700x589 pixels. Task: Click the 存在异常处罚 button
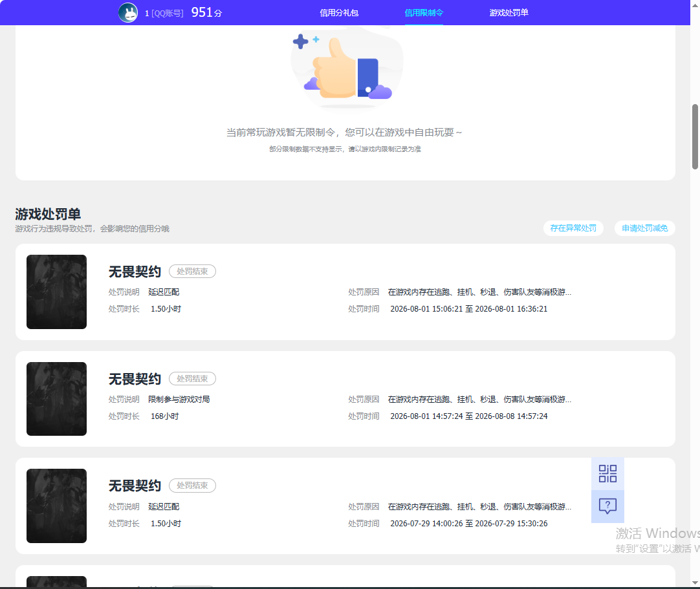tap(573, 228)
